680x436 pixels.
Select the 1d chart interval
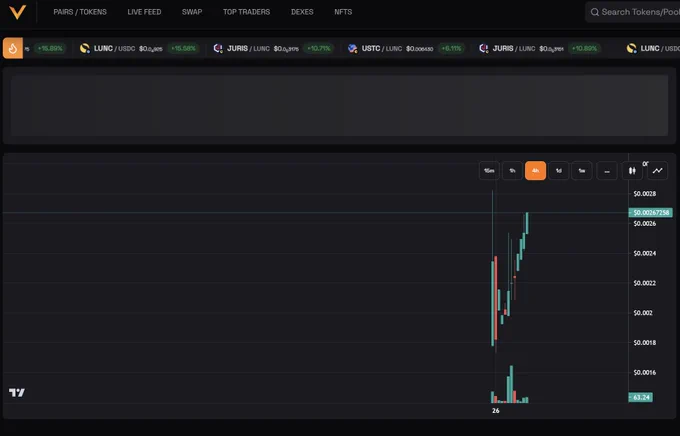559,170
